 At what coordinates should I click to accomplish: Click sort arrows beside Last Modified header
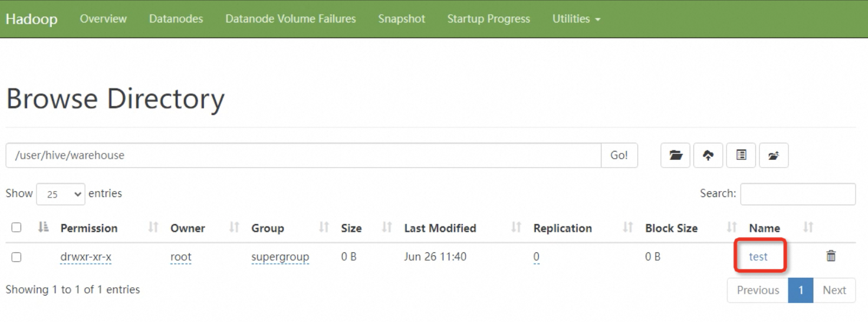(516, 228)
